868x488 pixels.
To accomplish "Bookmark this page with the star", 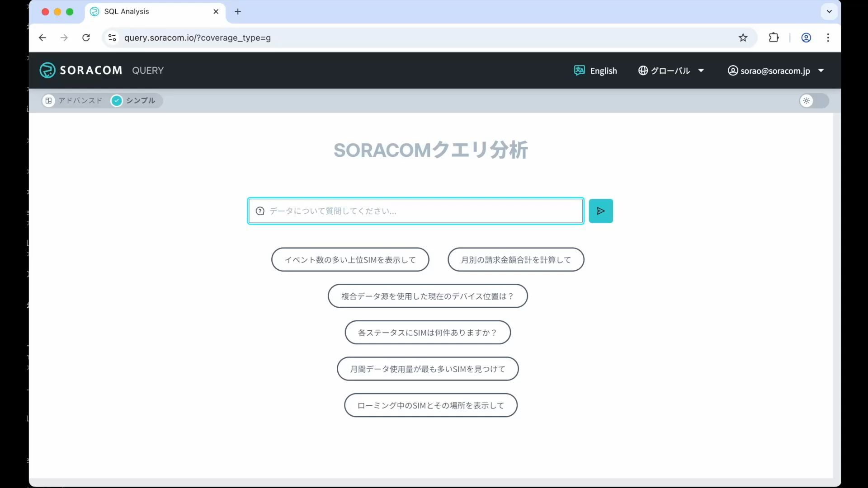I will [743, 38].
